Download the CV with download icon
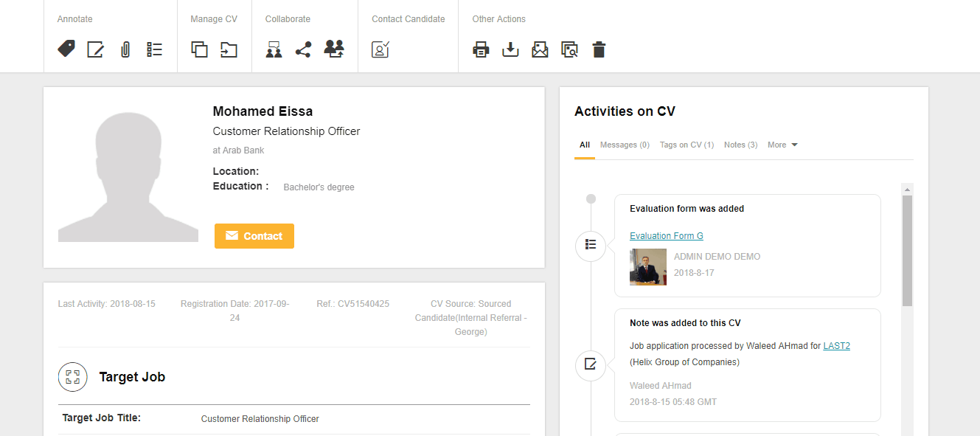 (510, 49)
